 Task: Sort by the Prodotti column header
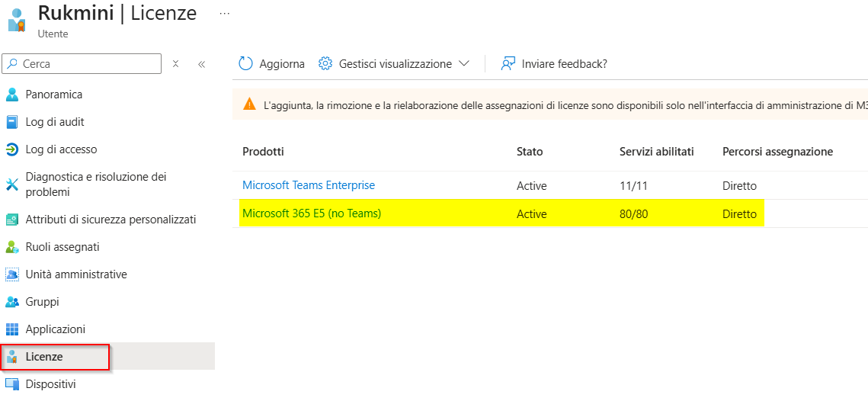click(x=264, y=152)
